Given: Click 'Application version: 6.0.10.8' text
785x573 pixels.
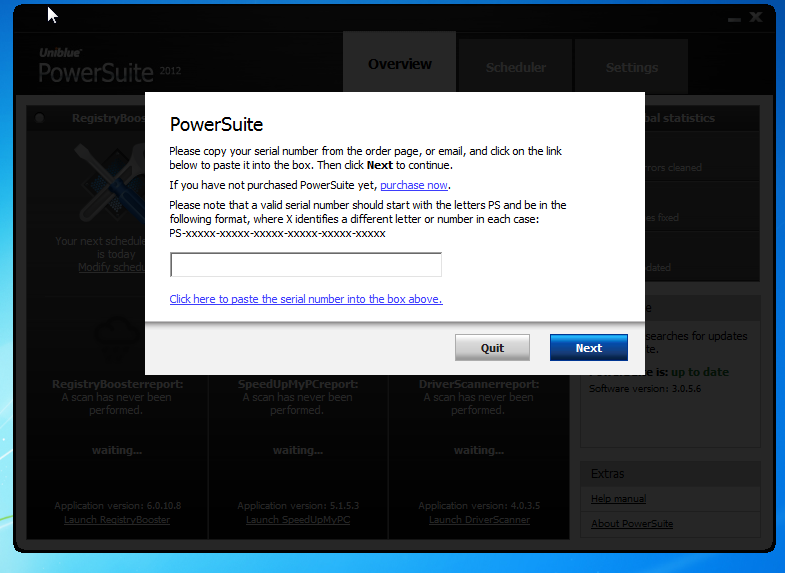Looking at the screenshot, I should [x=118, y=506].
